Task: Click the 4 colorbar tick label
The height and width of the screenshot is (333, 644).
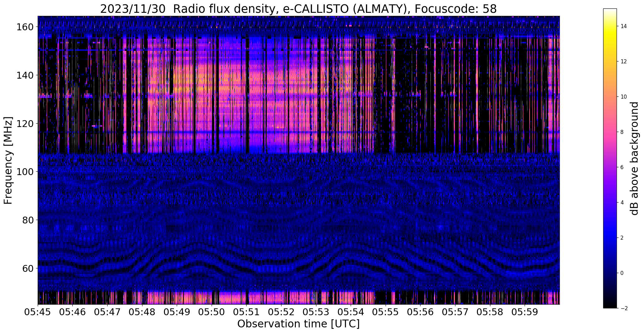Action: (622, 203)
